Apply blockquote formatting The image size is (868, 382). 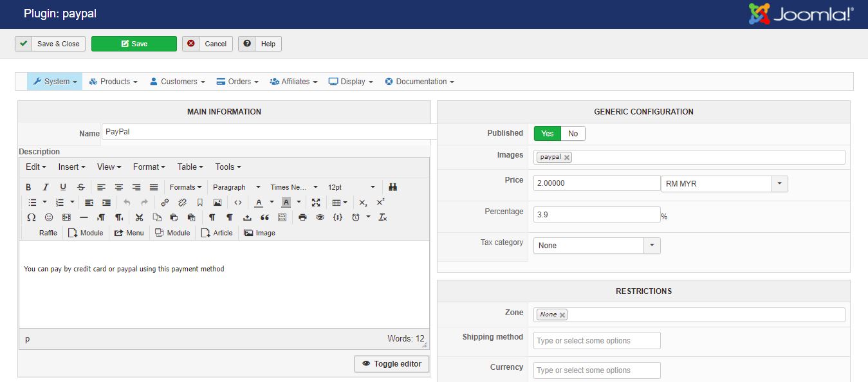[x=264, y=217]
